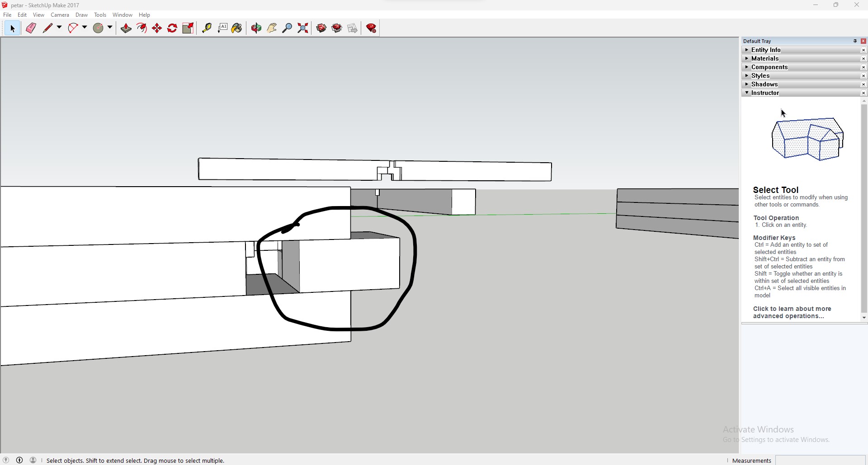Select the Paint Bucket tool

pos(237,28)
